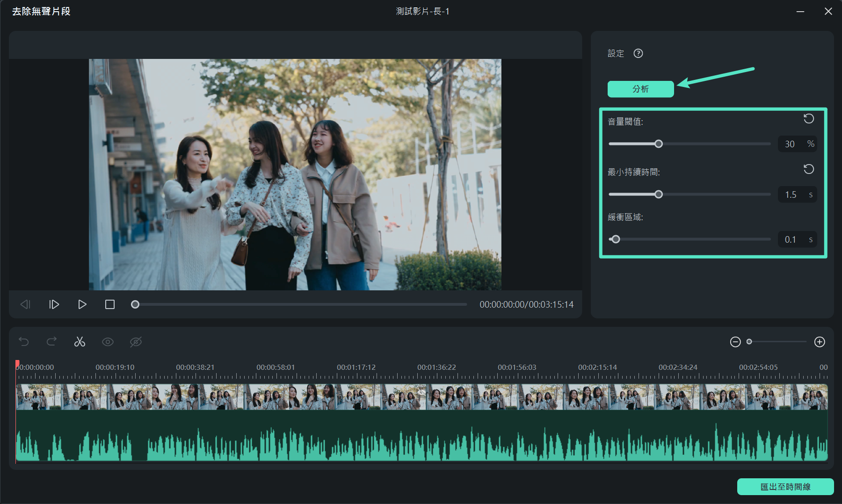The width and height of the screenshot is (842, 504).
Task: Click the timeline ruler at 00:01:17:12
Action: 356,367
